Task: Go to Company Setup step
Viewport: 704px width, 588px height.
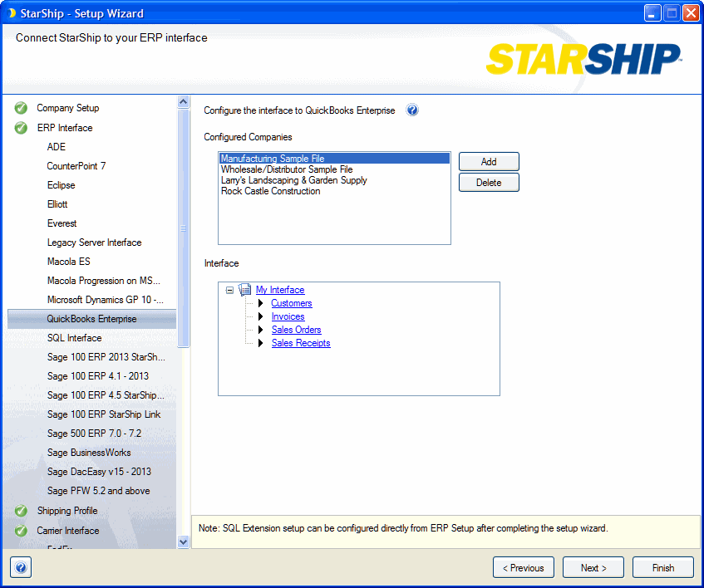Action: (68, 108)
